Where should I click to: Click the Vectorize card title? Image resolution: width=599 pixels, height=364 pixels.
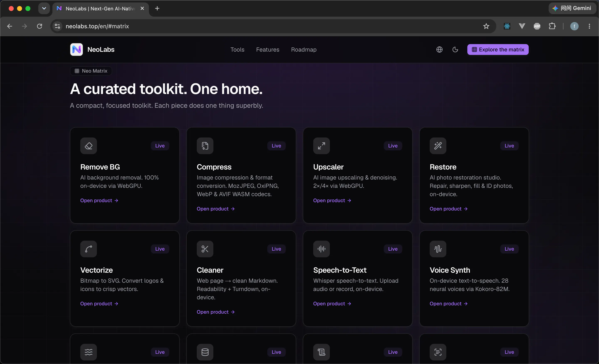pyautogui.click(x=97, y=270)
